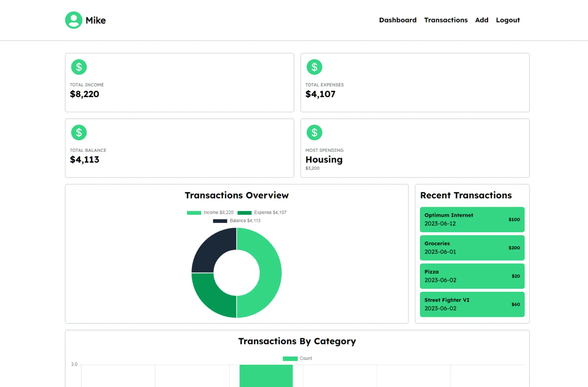Click the $4,107 total expenses value
588x387 pixels.
pyautogui.click(x=320, y=94)
